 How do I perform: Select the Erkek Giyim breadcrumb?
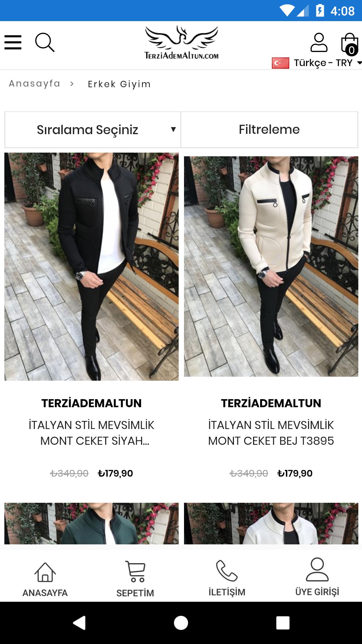click(119, 84)
